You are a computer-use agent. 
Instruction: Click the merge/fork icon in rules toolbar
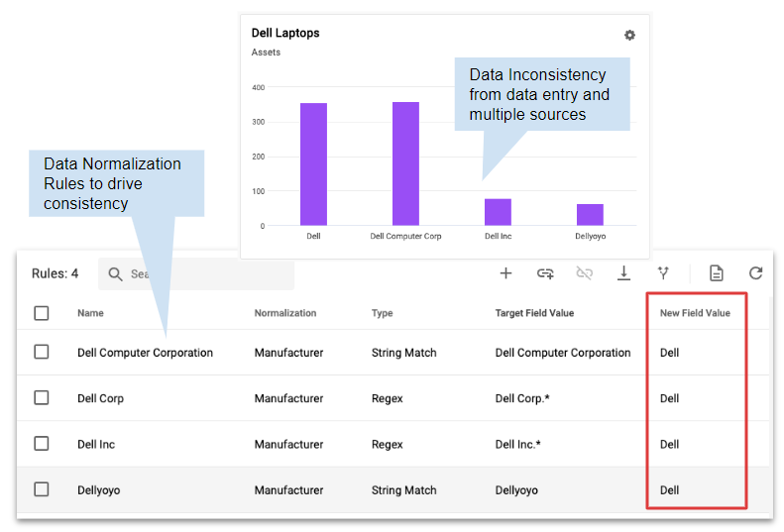663,273
